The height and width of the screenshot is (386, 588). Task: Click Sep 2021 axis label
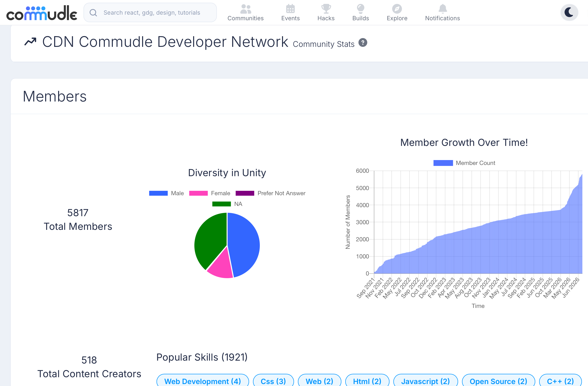366,288
